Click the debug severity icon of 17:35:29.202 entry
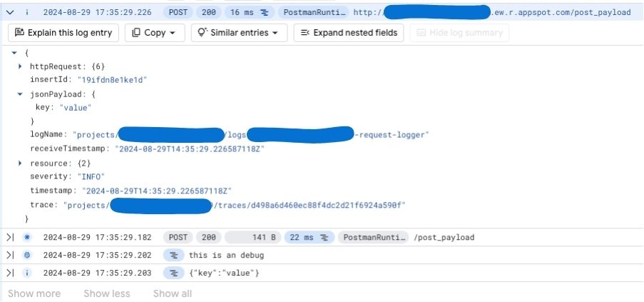The height and width of the screenshot is (302, 644). pos(27,255)
